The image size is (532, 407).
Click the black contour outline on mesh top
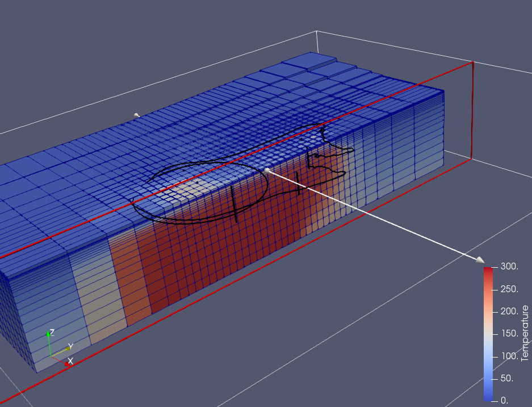click(170, 170)
